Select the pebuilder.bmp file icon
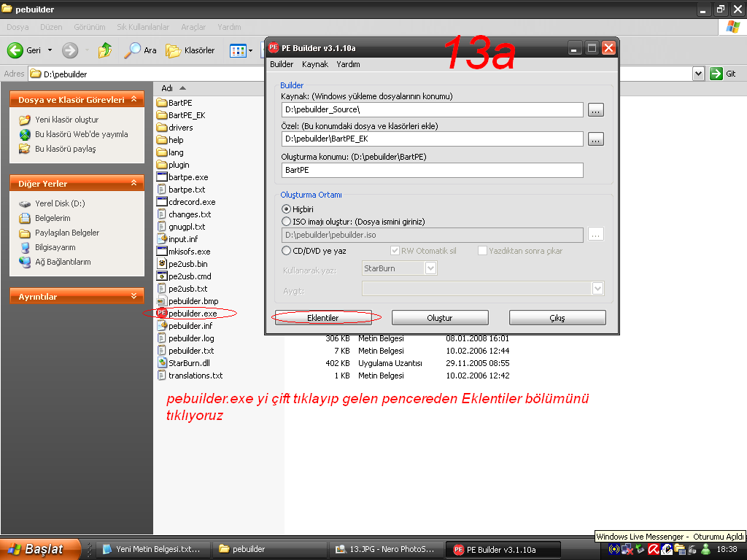This screenshot has height=560, width=747. pos(162,300)
